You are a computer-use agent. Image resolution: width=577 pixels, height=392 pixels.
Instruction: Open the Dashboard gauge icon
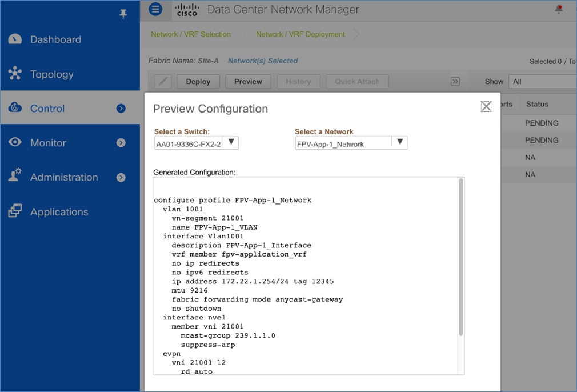tap(15, 39)
